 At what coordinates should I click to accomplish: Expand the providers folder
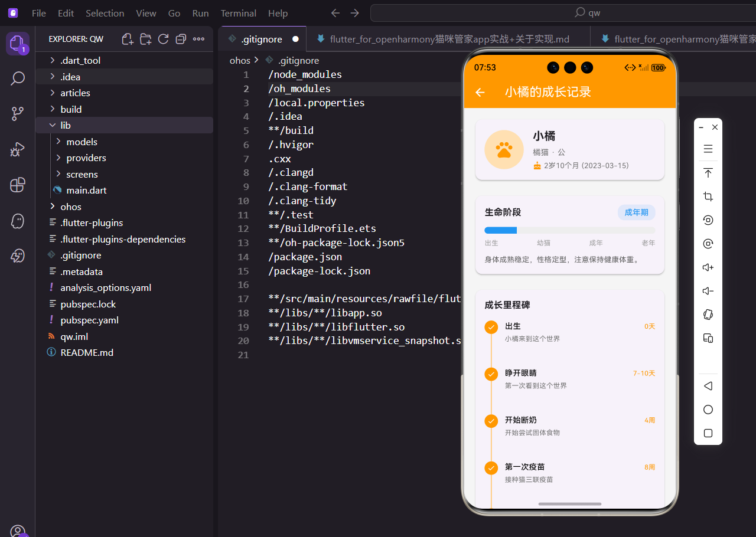pos(124,158)
